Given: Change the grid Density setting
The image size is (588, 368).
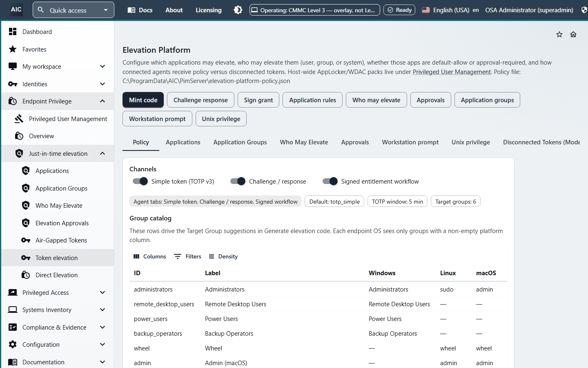Looking at the screenshot, I should (x=223, y=256).
